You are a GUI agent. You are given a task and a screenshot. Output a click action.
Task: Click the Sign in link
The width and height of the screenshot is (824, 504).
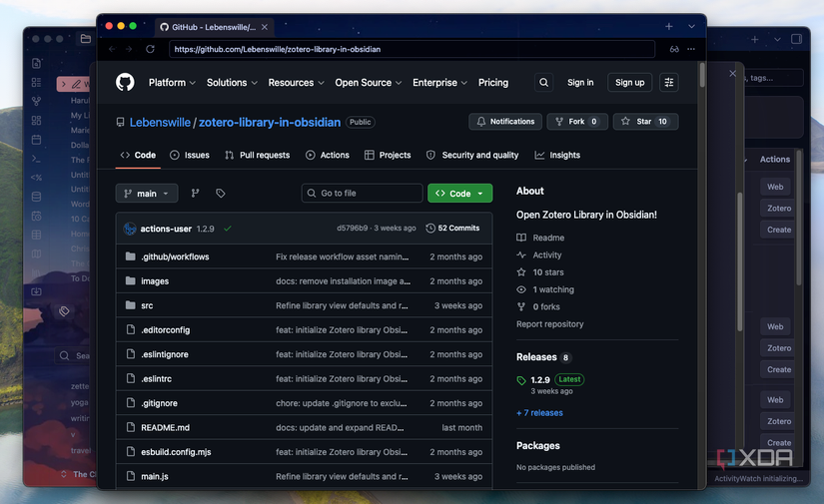pos(580,83)
